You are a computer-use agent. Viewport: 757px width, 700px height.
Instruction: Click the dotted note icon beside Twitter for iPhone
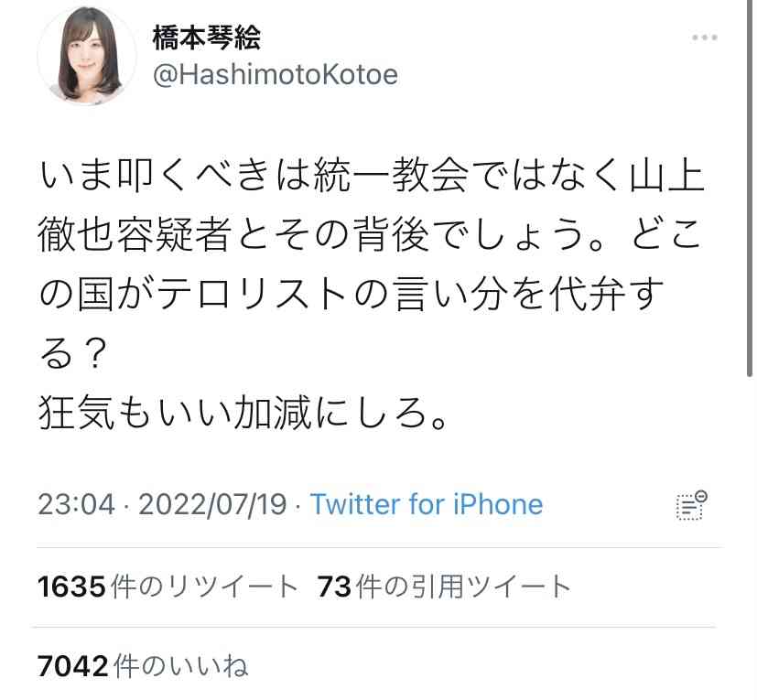(691, 505)
